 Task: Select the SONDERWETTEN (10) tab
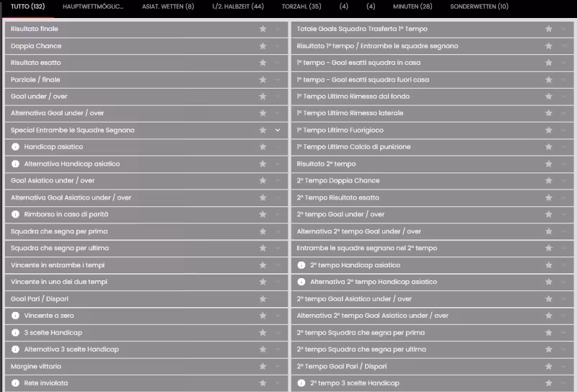click(x=479, y=6)
